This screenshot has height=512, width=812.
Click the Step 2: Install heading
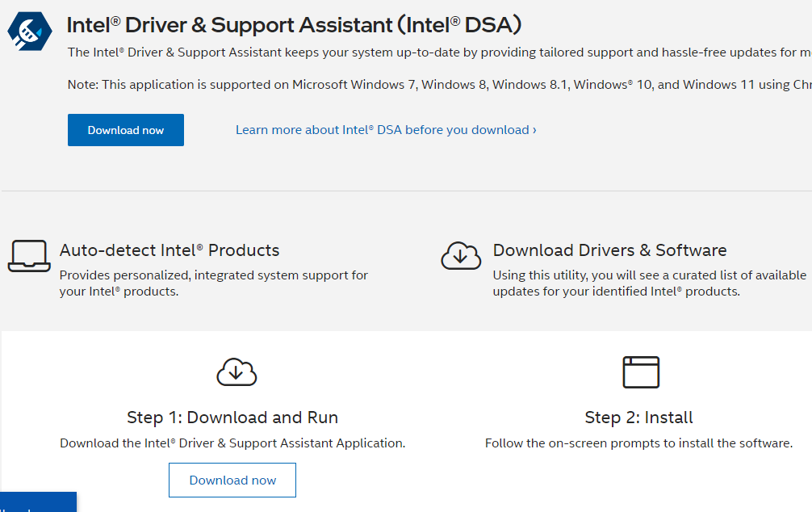coord(638,418)
